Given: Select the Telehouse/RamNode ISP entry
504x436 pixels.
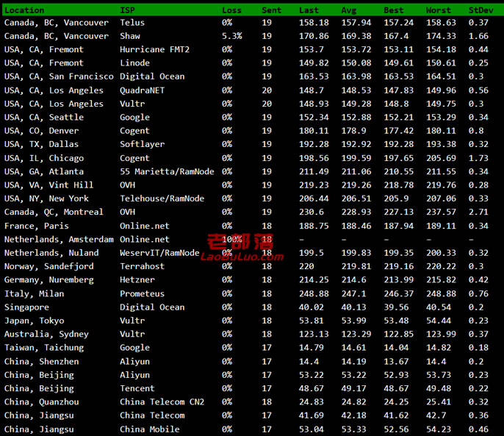Looking at the screenshot, I should click(162, 199).
